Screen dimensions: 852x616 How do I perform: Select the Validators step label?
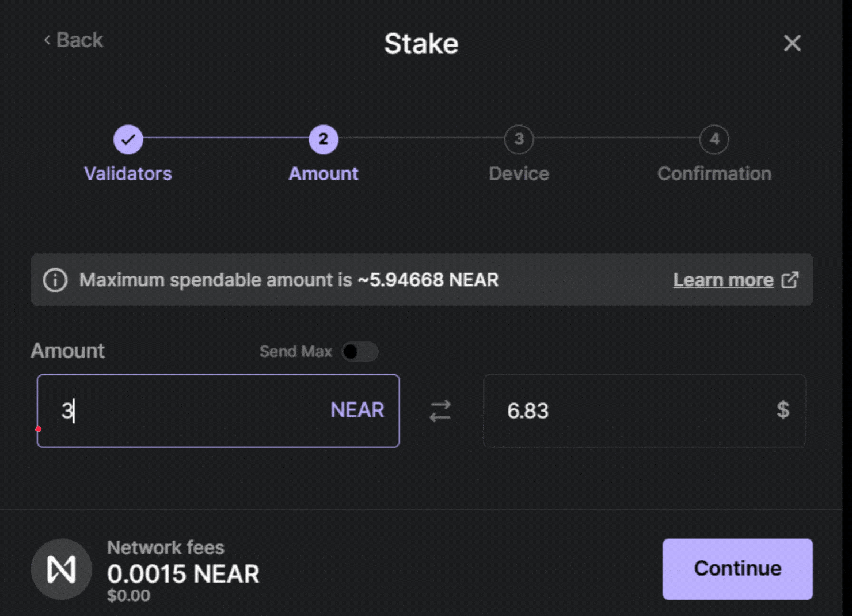tap(127, 173)
